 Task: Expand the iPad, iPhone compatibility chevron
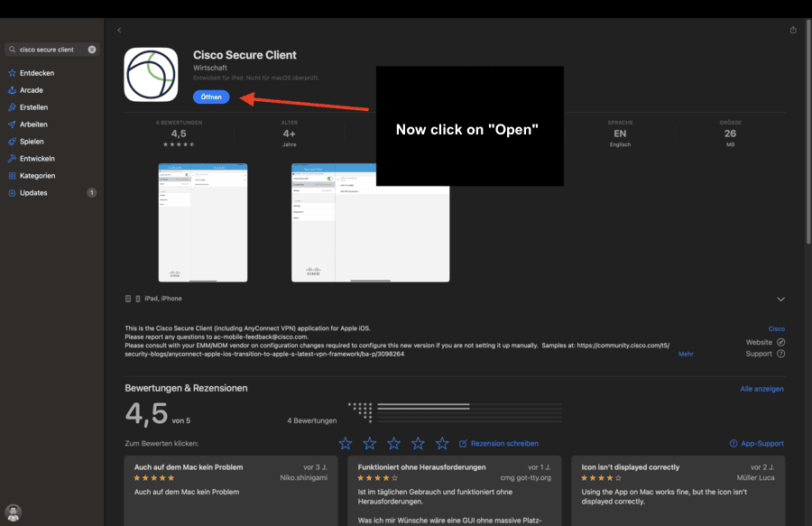(x=780, y=300)
